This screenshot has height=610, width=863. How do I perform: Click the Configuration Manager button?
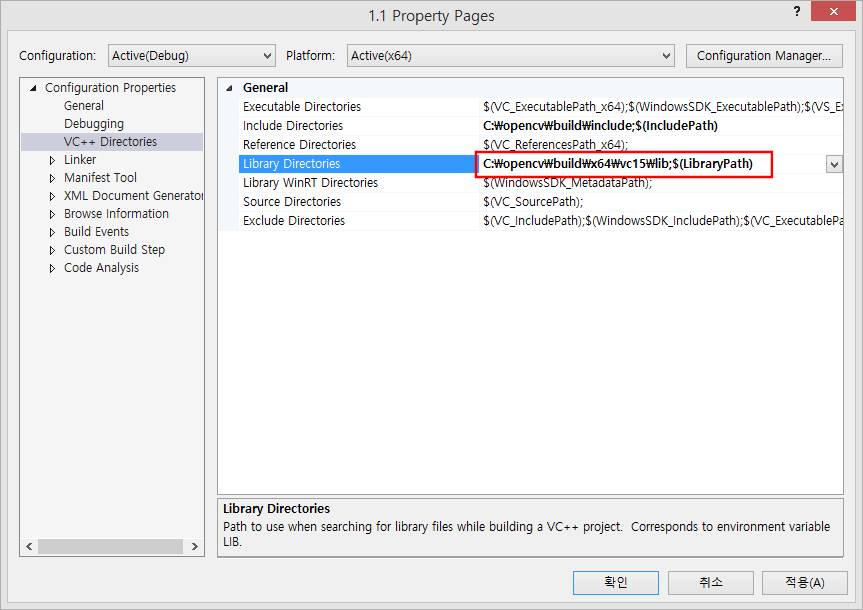[763, 56]
